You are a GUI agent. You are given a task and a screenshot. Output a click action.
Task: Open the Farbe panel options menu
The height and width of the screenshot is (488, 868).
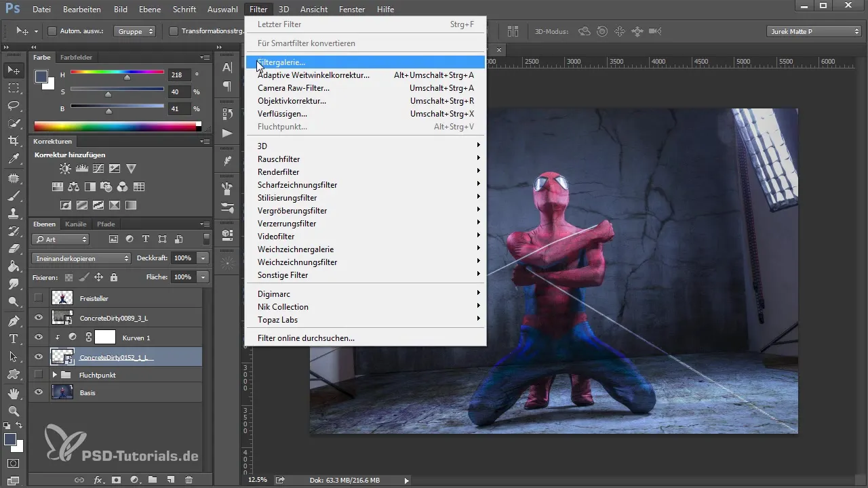click(205, 58)
